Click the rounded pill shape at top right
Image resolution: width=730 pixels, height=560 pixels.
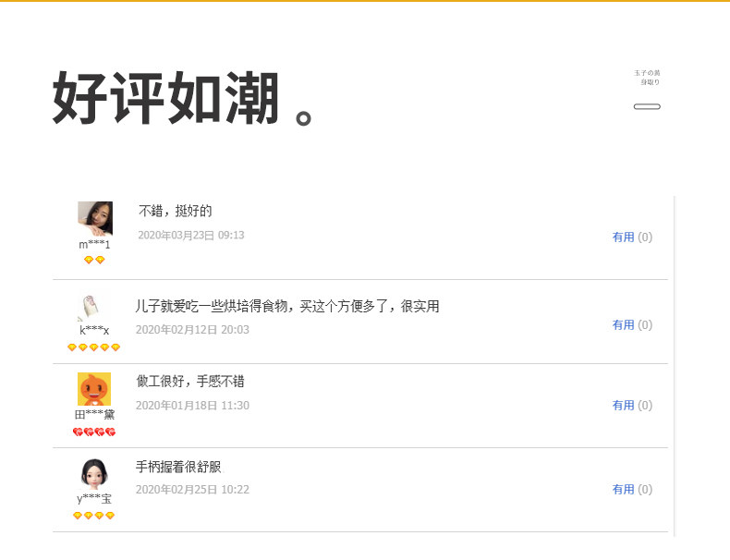[647, 106]
